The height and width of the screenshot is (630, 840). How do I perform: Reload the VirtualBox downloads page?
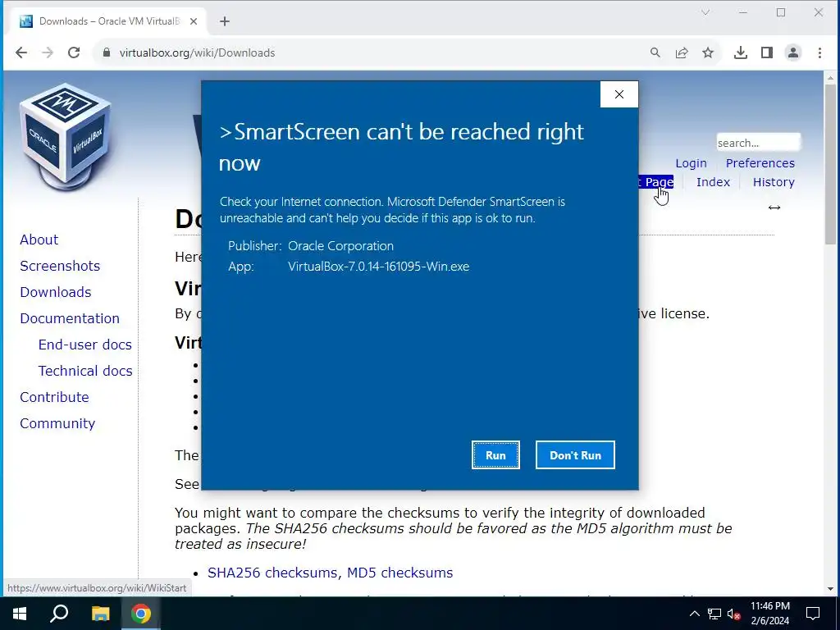tap(74, 52)
